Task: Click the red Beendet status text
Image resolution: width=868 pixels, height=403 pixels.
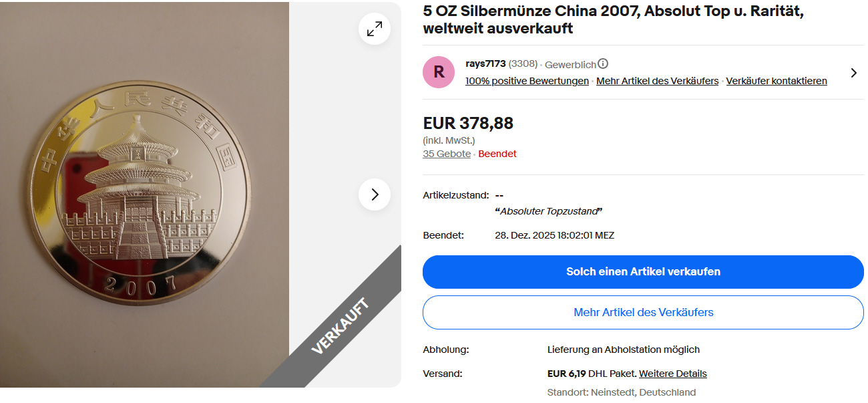Action: (497, 154)
